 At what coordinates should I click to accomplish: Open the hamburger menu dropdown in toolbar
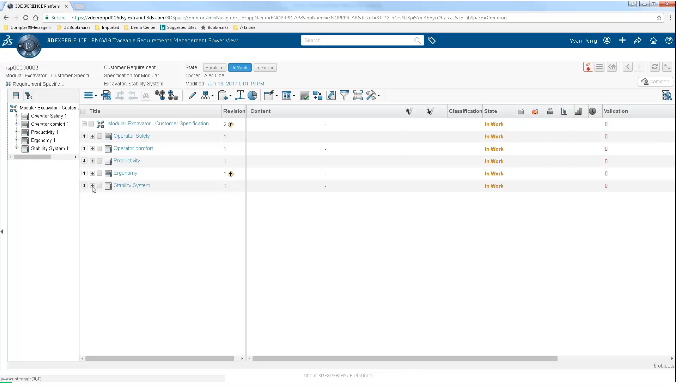[90, 96]
